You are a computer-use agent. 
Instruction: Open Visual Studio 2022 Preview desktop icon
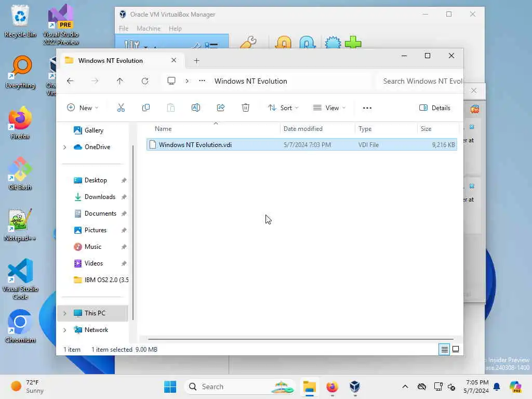click(61, 25)
